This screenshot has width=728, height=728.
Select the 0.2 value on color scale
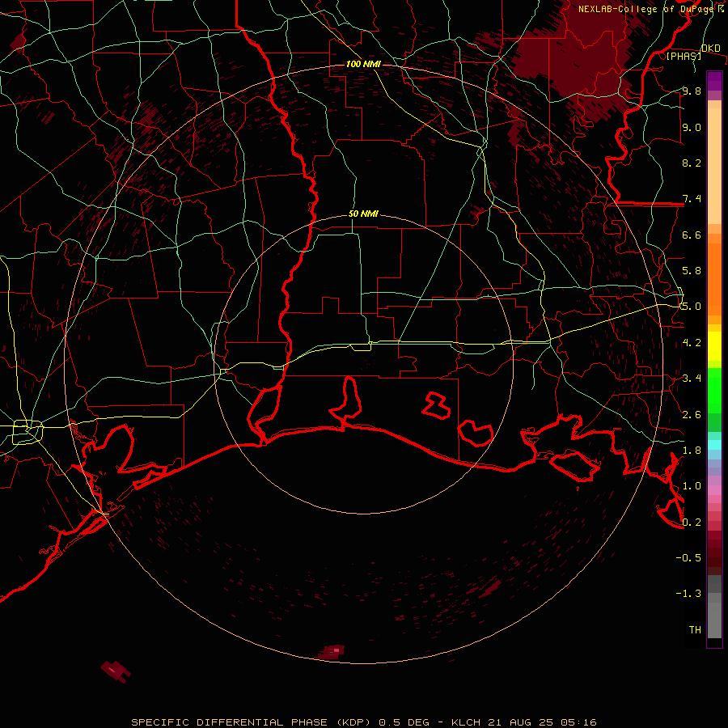click(x=692, y=523)
